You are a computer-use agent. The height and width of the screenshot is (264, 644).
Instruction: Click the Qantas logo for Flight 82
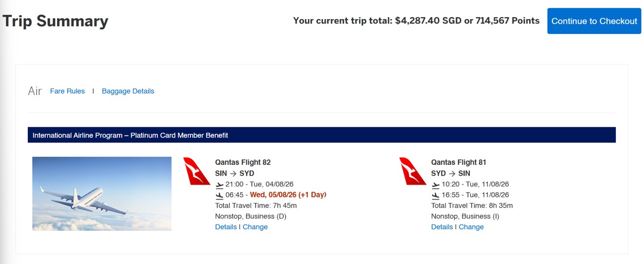(197, 171)
